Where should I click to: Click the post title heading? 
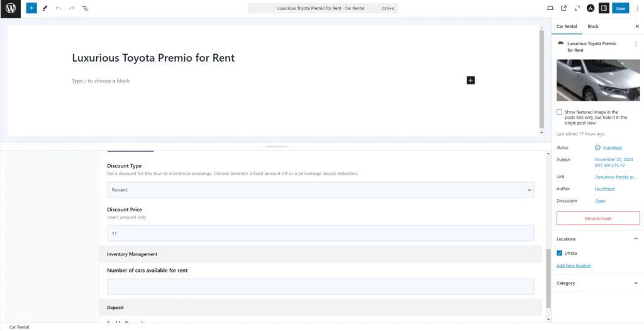click(x=153, y=57)
